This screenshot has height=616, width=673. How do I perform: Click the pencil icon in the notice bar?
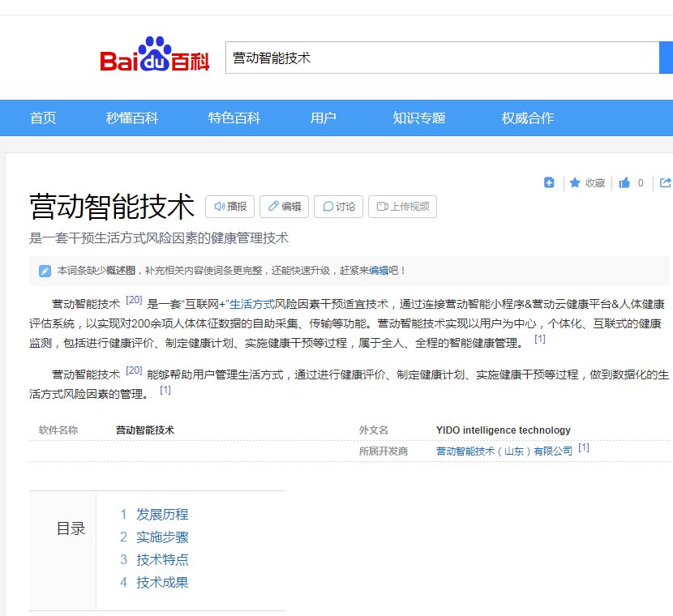pos(45,271)
